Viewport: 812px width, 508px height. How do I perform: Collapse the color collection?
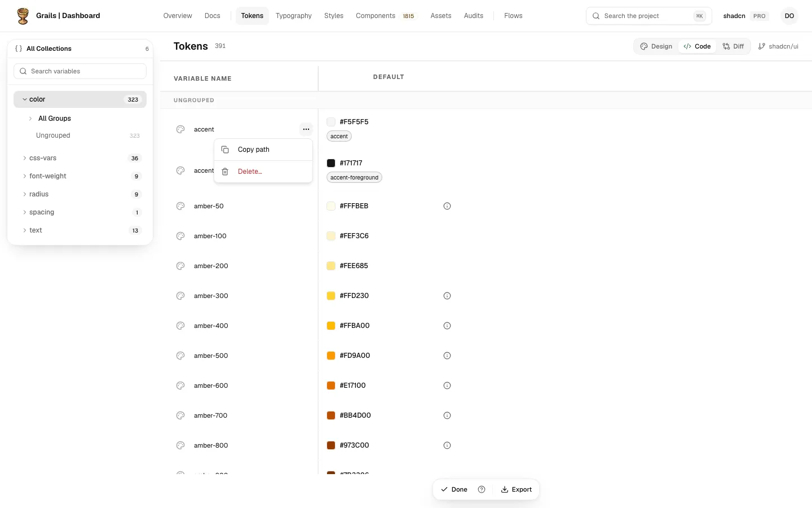tap(24, 99)
